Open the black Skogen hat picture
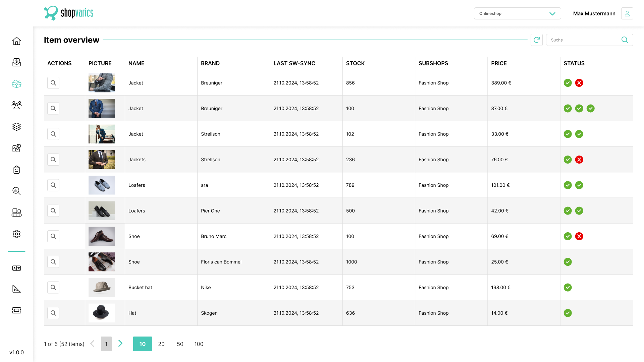The height and width of the screenshot is (362, 644). (x=102, y=313)
